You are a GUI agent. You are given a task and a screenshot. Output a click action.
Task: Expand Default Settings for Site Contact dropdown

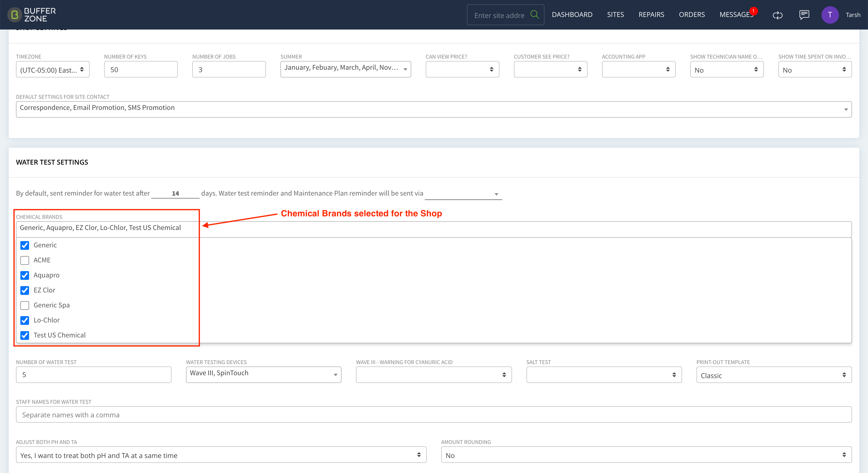pyautogui.click(x=434, y=109)
